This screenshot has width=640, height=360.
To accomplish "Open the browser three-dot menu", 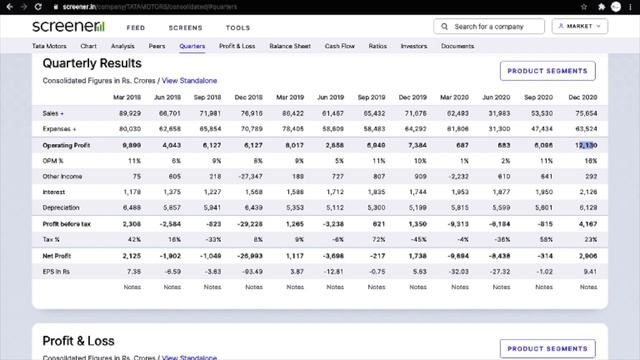I will pos(630,7).
